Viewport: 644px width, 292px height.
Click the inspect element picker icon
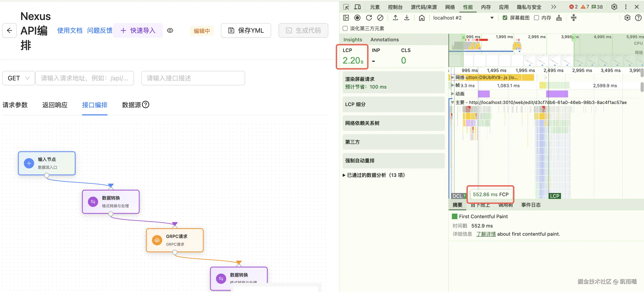click(346, 7)
